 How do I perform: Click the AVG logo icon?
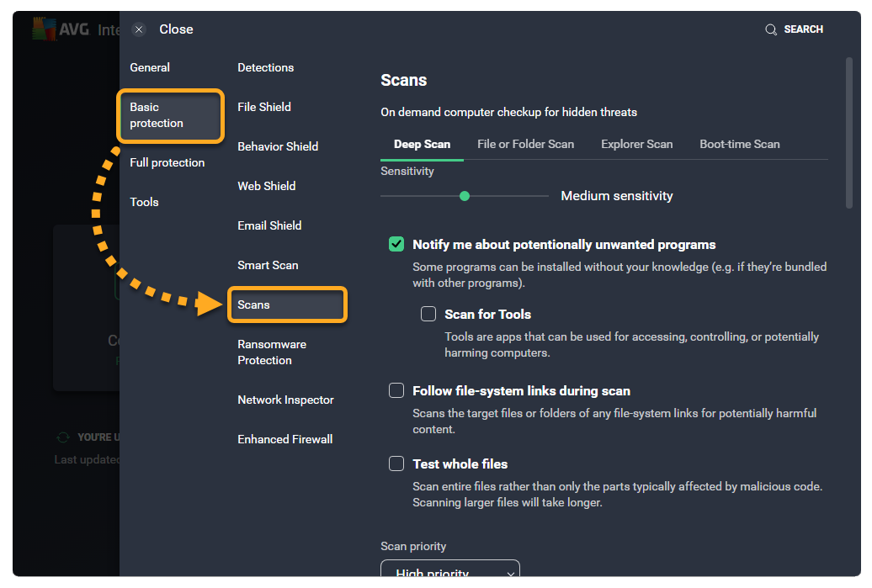point(44,29)
